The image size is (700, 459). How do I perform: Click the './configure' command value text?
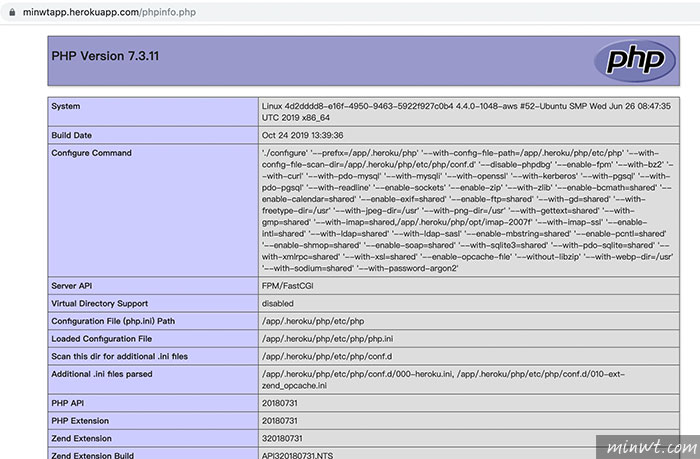pos(467,211)
